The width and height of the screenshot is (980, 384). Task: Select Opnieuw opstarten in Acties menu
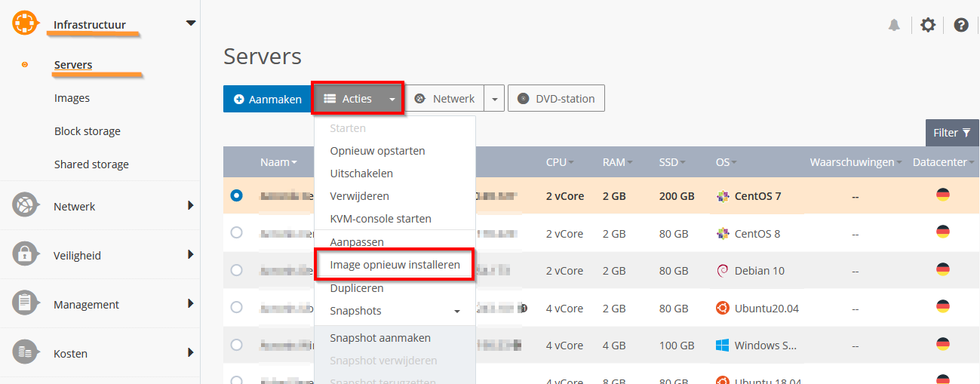point(377,151)
